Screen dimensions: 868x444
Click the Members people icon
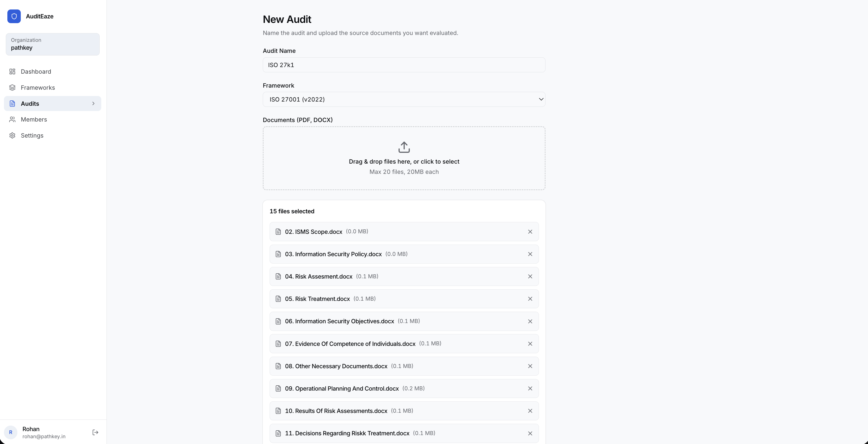tap(12, 120)
